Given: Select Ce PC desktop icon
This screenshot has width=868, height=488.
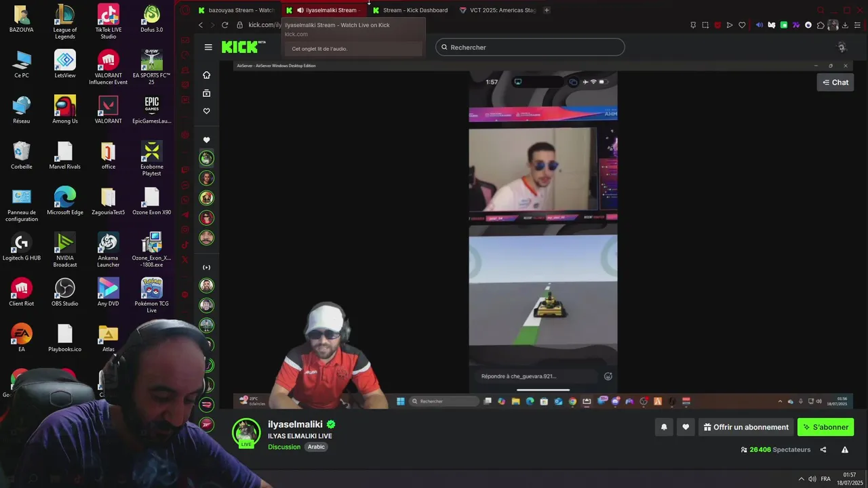Looking at the screenshot, I should pos(22,64).
